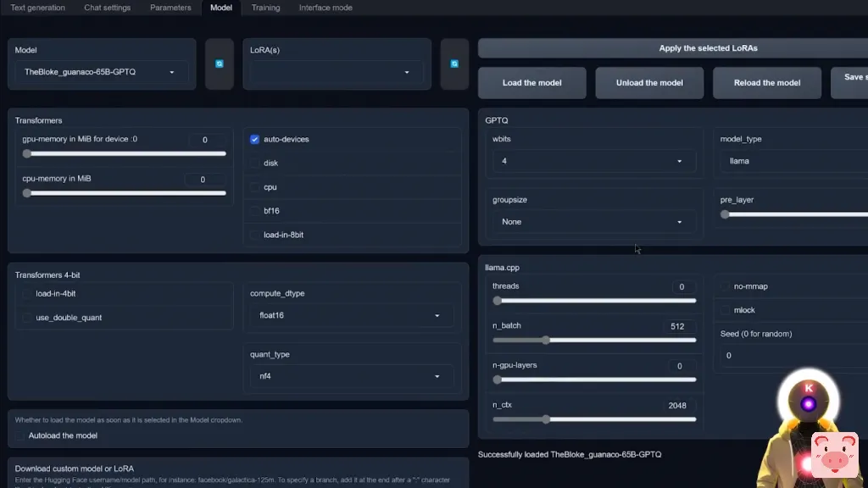Click the n-gpu-layers slider
Viewport: 868px width, 488px height.
(594, 380)
